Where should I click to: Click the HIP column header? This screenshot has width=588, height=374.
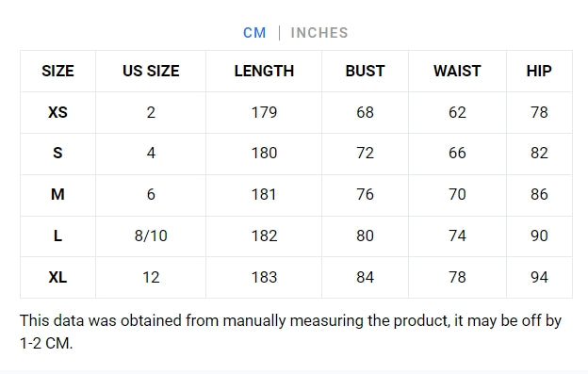tap(539, 72)
